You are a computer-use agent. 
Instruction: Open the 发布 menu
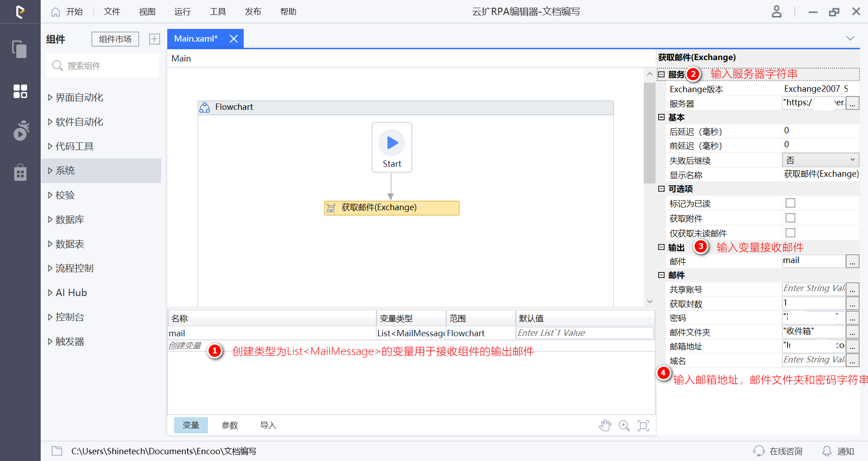(x=253, y=12)
